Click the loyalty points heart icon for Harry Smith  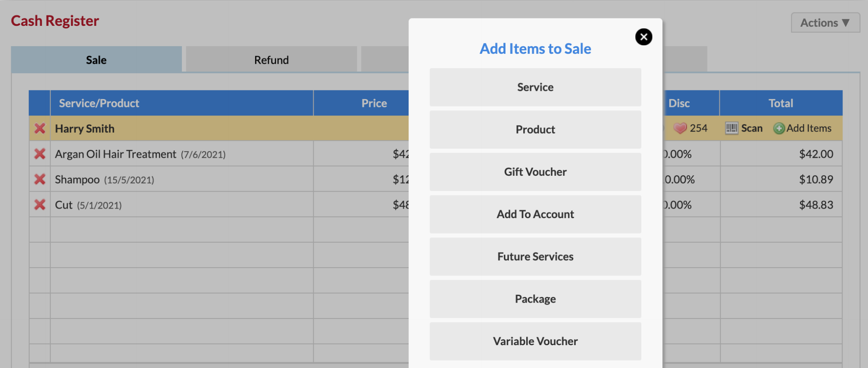[680, 128]
